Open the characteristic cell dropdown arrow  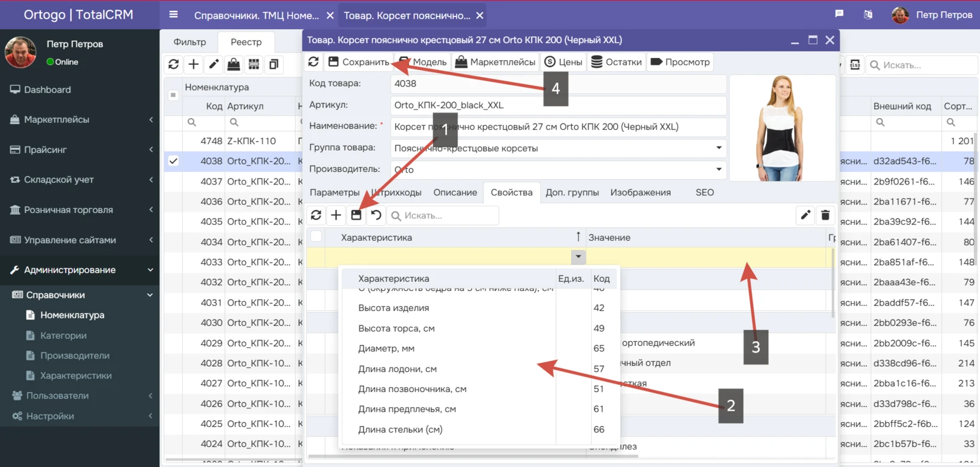point(578,256)
